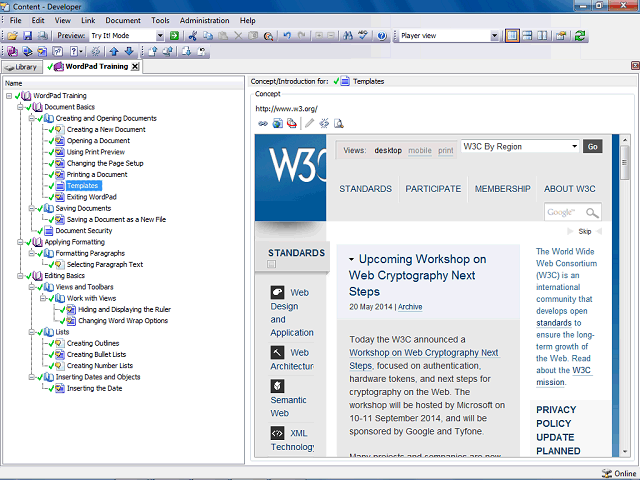
Task: Toggle the vertical split layout button
Action: tap(542, 36)
